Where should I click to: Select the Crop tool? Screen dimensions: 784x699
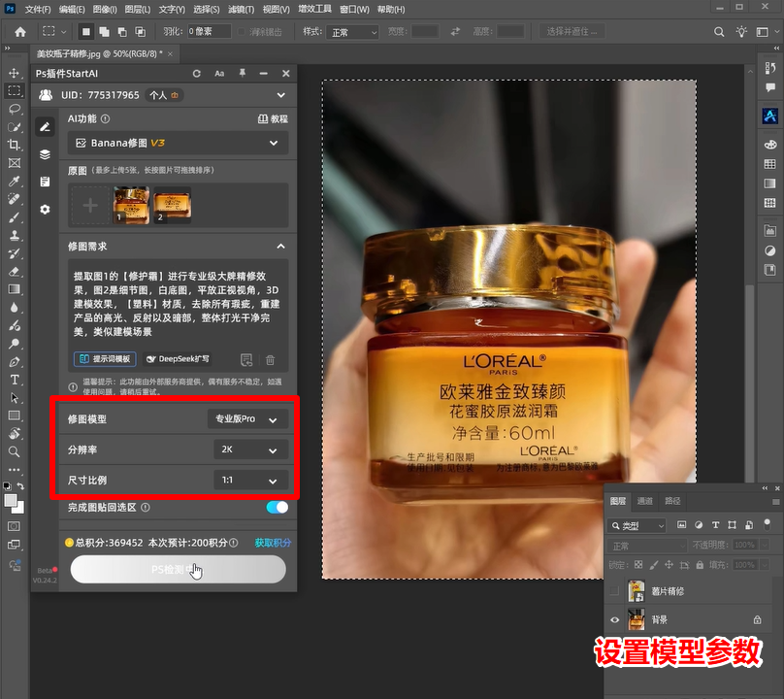pos(14,145)
